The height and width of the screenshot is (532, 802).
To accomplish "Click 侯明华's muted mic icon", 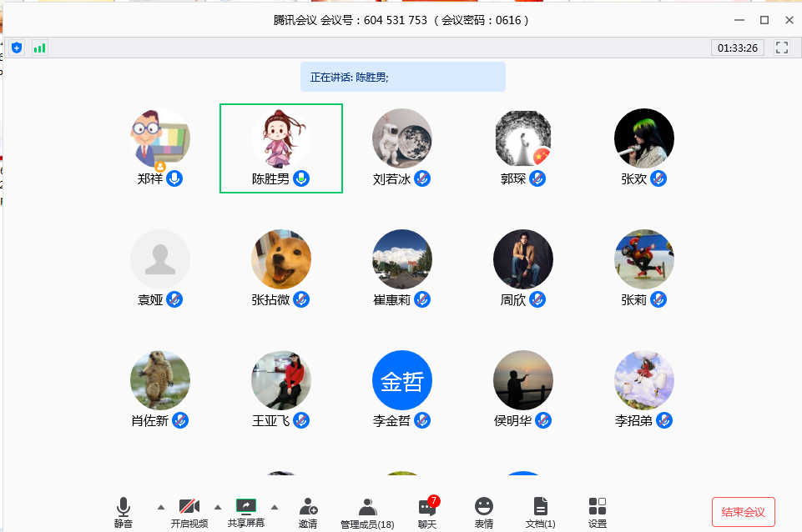I will (x=542, y=420).
